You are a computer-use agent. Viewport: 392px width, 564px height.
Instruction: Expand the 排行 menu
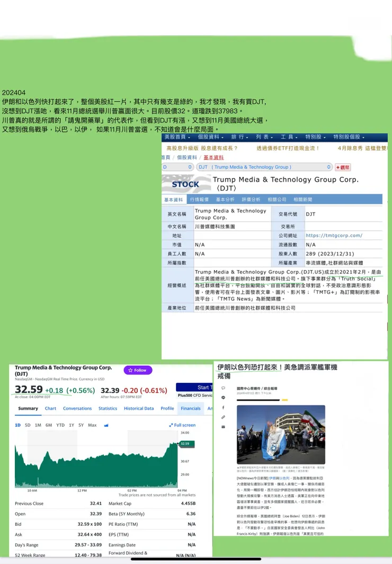[x=240, y=137]
